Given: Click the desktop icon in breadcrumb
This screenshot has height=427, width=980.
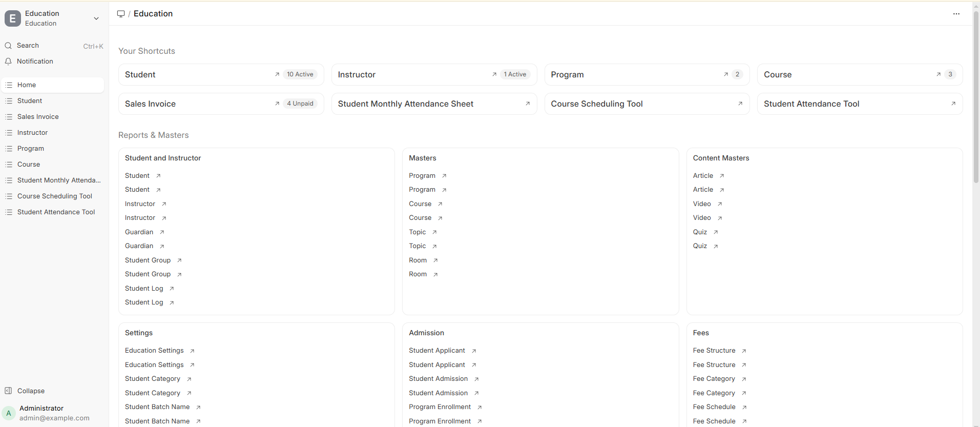Looking at the screenshot, I should pos(121,14).
